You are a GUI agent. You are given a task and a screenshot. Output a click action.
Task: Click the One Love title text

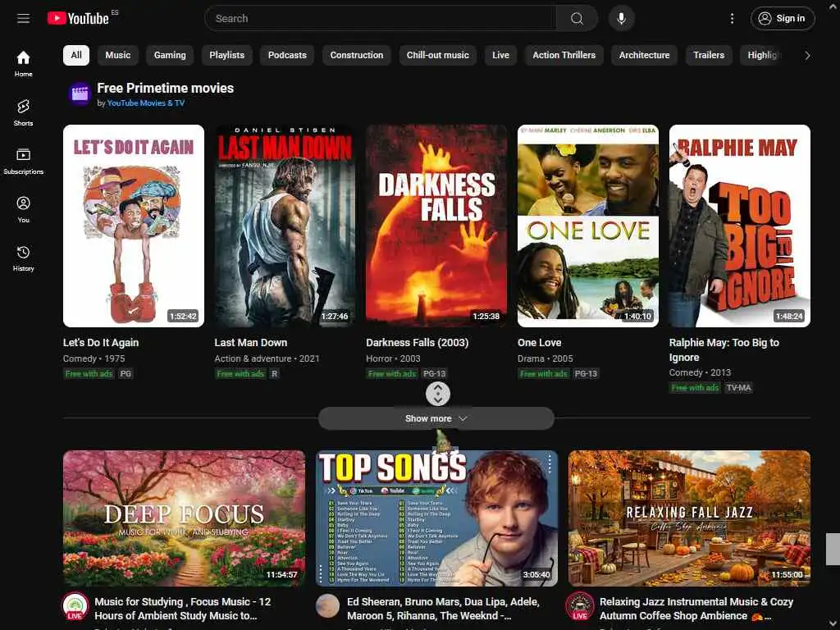(x=539, y=342)
